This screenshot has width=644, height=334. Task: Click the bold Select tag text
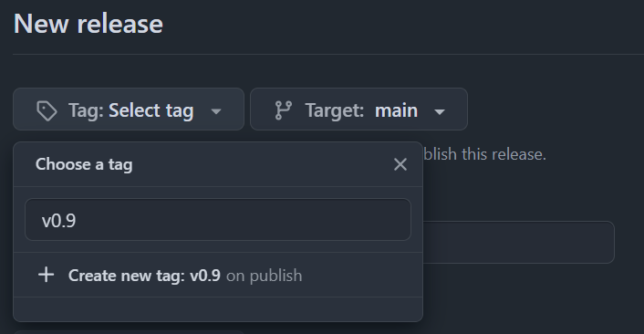(x=151, y=111)
